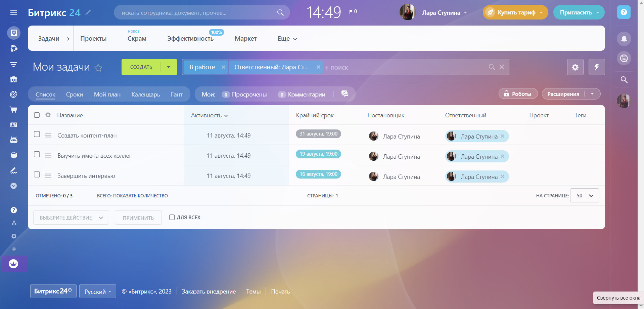The height and width of the screenshot is (309, 644).
Task: Click the lightning bolt automation icon
Action: tap(596, 67)
